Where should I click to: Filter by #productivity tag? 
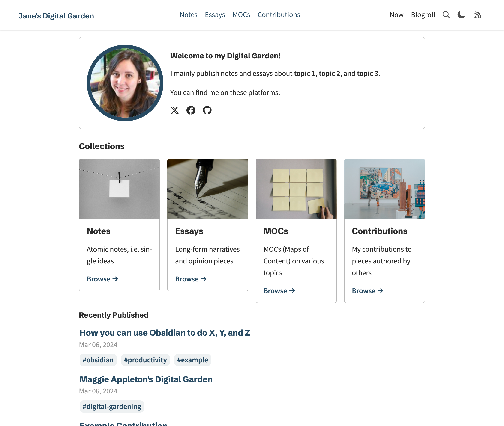coord(145,360)
